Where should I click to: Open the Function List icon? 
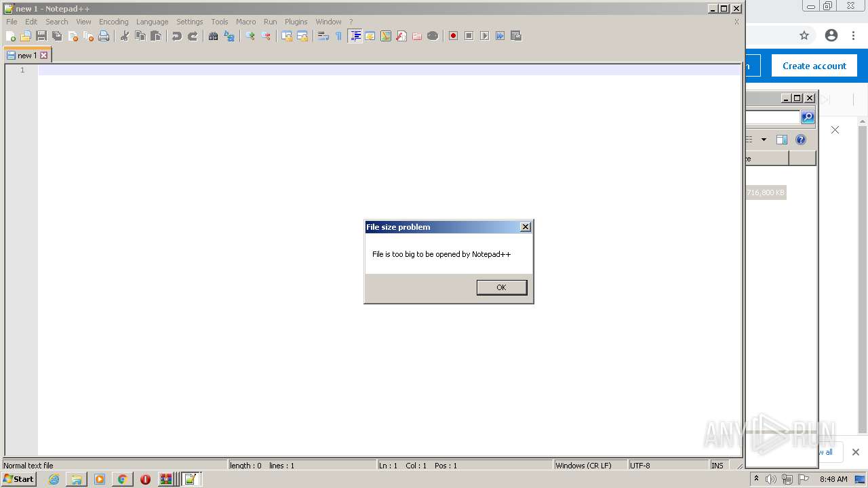tap(401, 36)
